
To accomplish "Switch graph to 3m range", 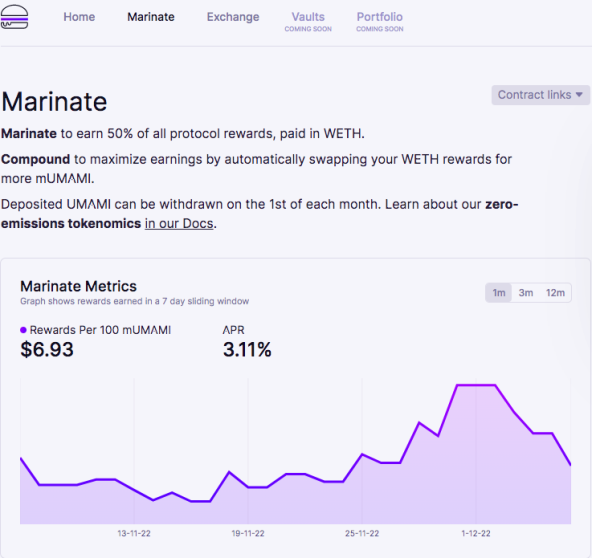I will [526, 293].
